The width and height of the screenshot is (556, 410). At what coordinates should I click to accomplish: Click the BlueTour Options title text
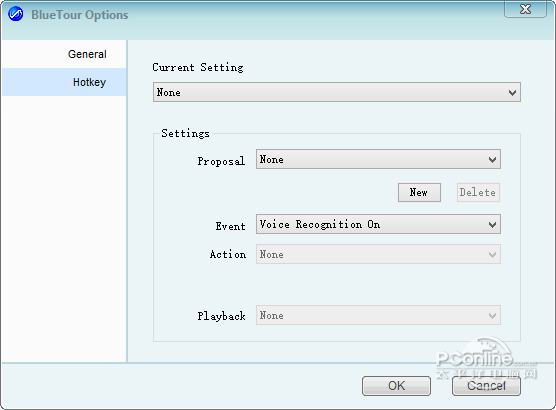pos(79,15)
